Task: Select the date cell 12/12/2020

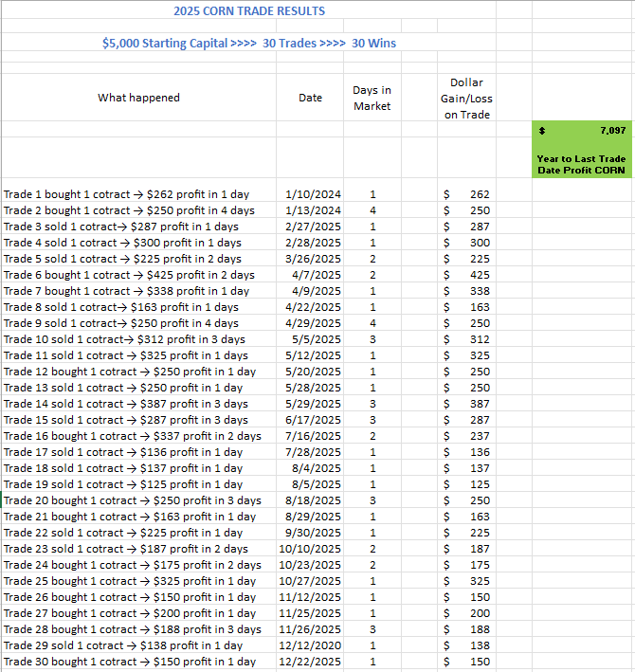Action: tap(313, 645)
